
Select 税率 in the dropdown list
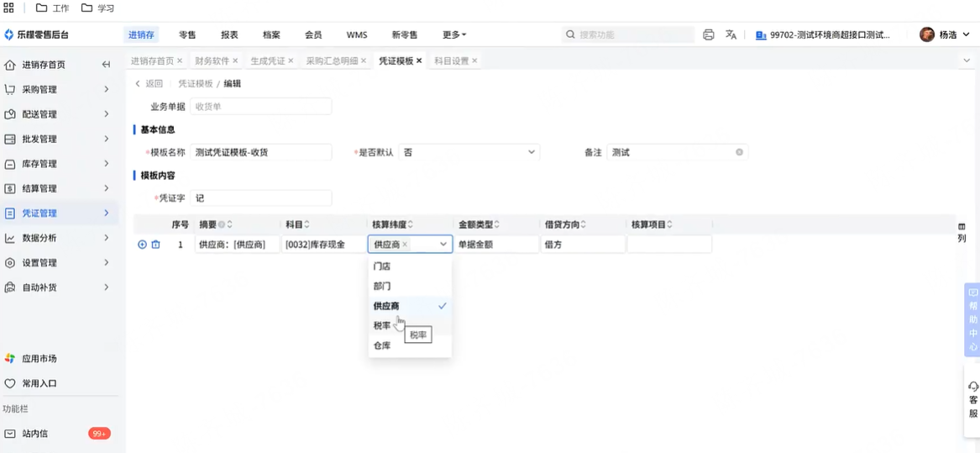click(x=410, y=325)
